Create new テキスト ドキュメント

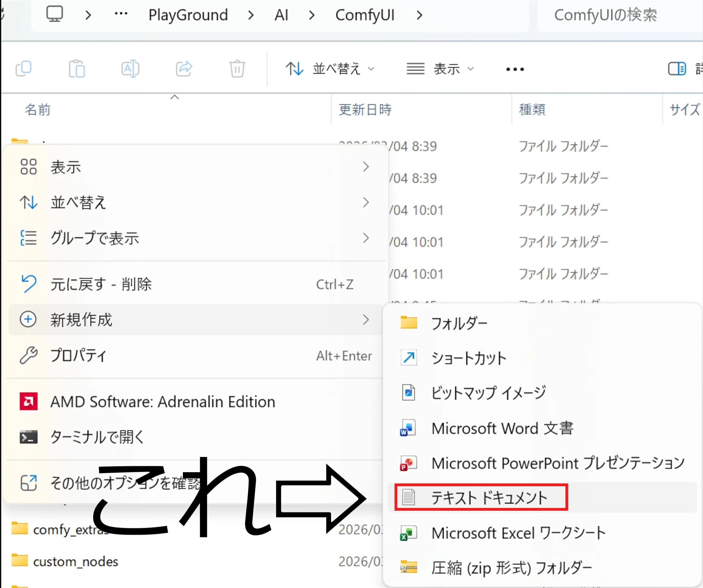click(542, 497)
